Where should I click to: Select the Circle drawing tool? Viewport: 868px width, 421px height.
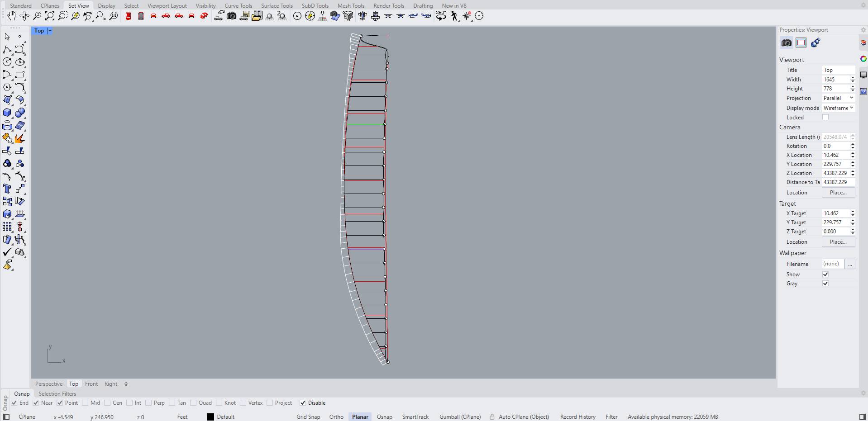click(7, 62)
